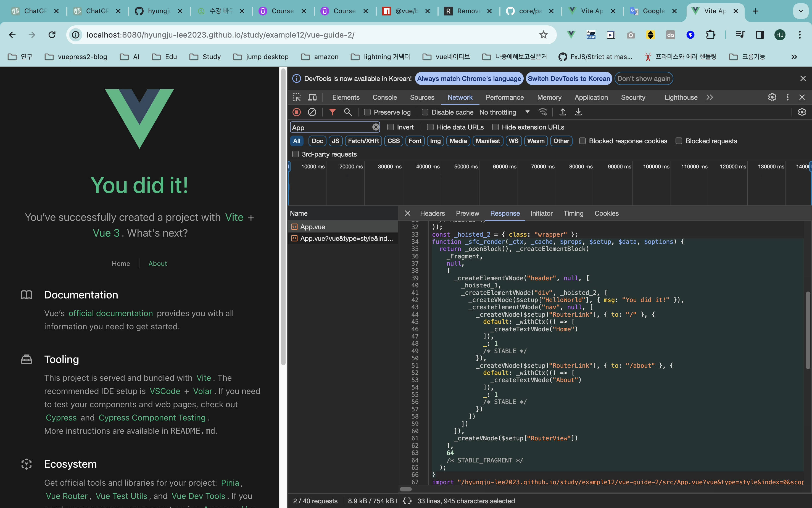The image size is (812, 508).
Task: Clear the network log
Action: click(x=312, y=112)
